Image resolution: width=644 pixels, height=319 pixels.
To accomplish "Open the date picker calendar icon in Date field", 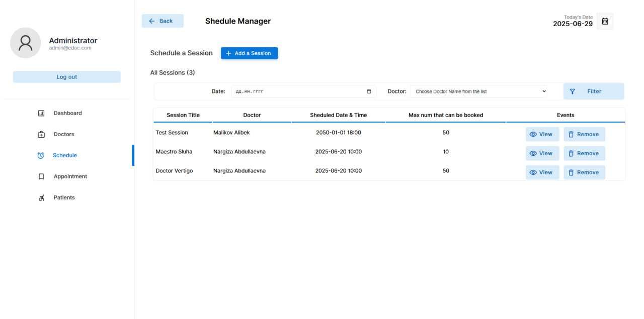I will pyautogui.click(x=369, y=91).
